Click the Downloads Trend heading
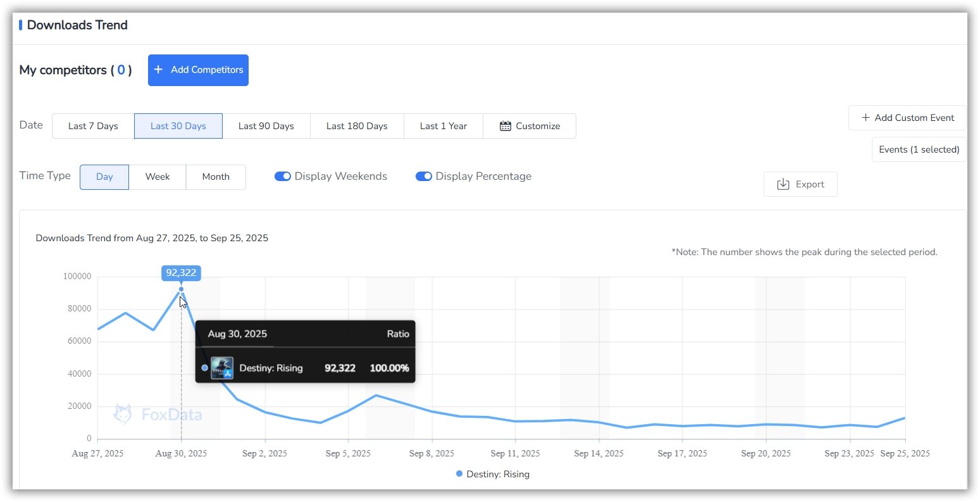 77,25
